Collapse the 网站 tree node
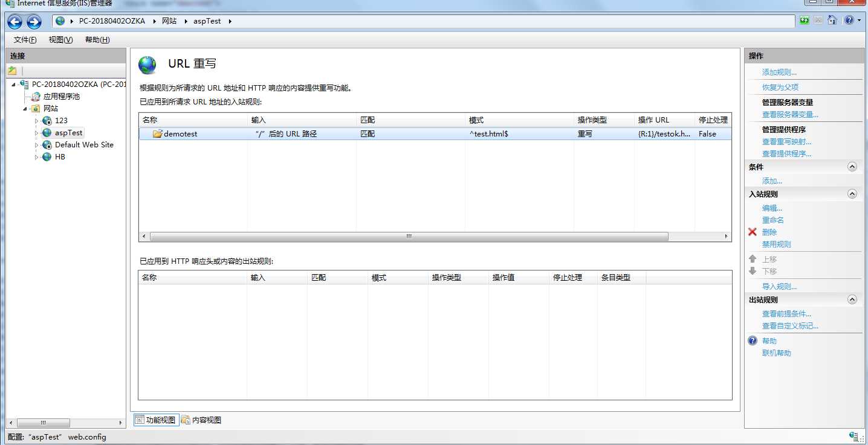The image size is (868, 445). 25,109
